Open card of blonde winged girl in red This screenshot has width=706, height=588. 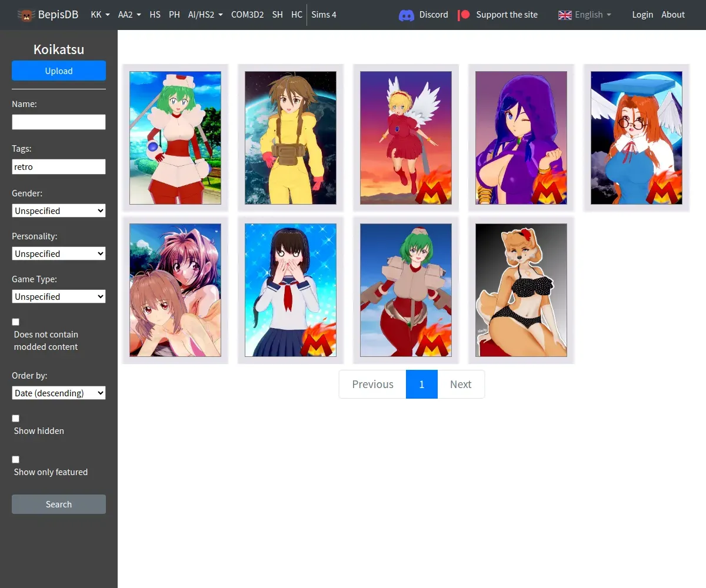(406, 138)
